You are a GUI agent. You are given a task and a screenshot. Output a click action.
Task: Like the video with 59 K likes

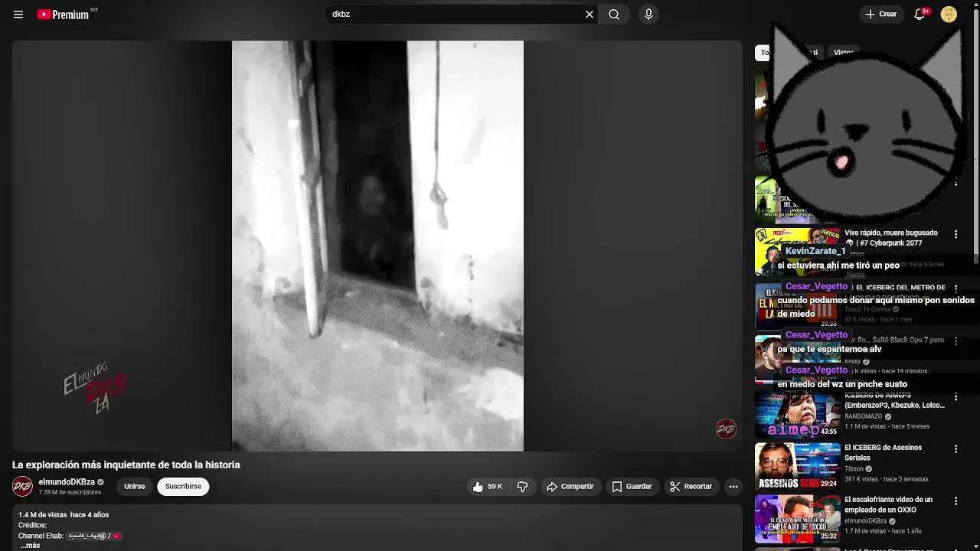(x=487, y=487)
